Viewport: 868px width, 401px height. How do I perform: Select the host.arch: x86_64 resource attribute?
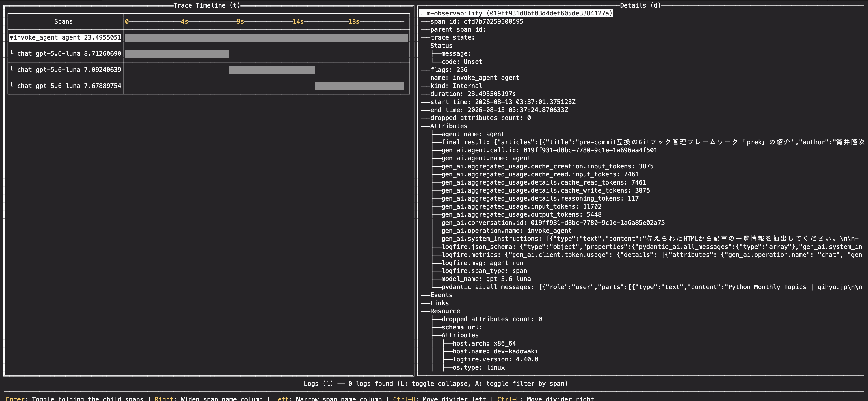[484, 343]
